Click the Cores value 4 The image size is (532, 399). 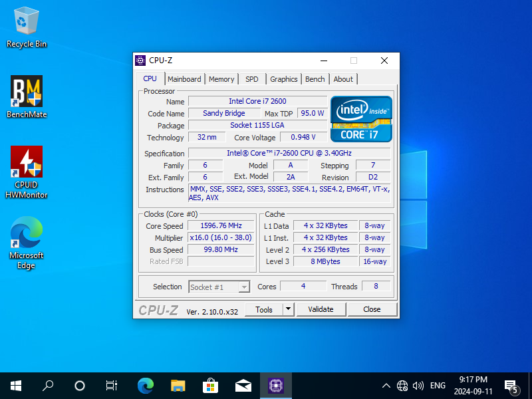pyautogui.click(x=303, y=286)
